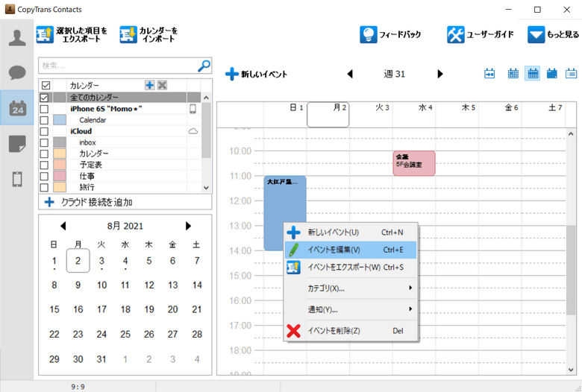582x392 pixels.
Task: Select August 17 in mini calendar
Action: coord(101,309)
